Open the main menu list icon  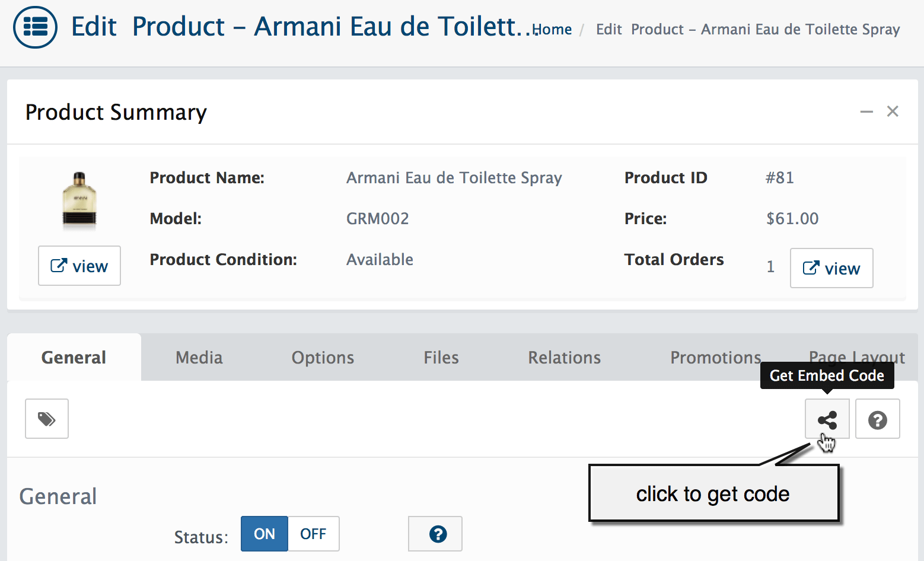(x=35, y=27)
